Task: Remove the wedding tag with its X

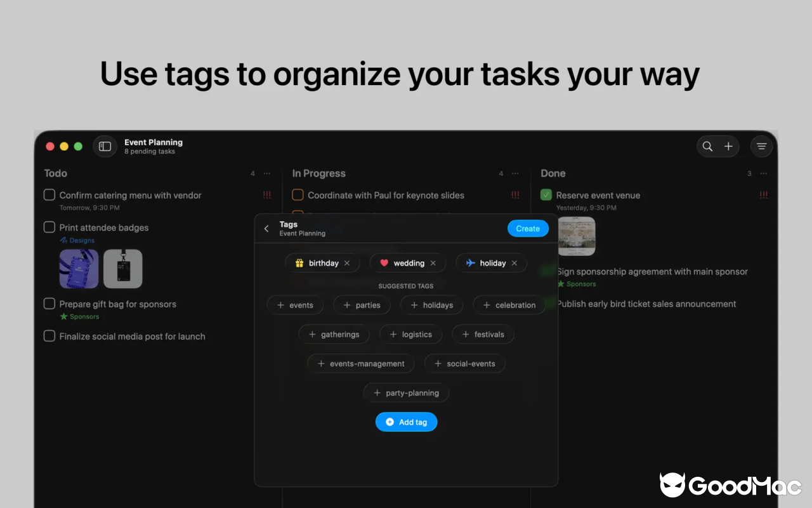Action: tap(433, 263)
